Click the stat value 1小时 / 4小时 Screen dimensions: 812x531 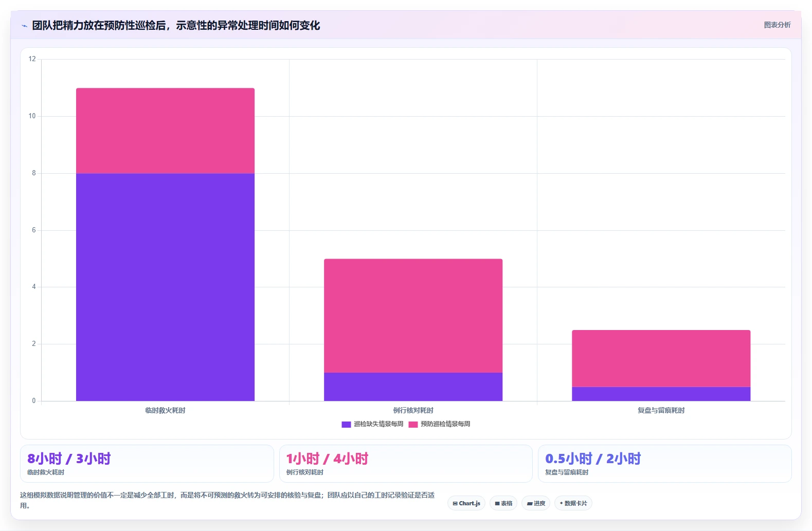tap(327, 459)
